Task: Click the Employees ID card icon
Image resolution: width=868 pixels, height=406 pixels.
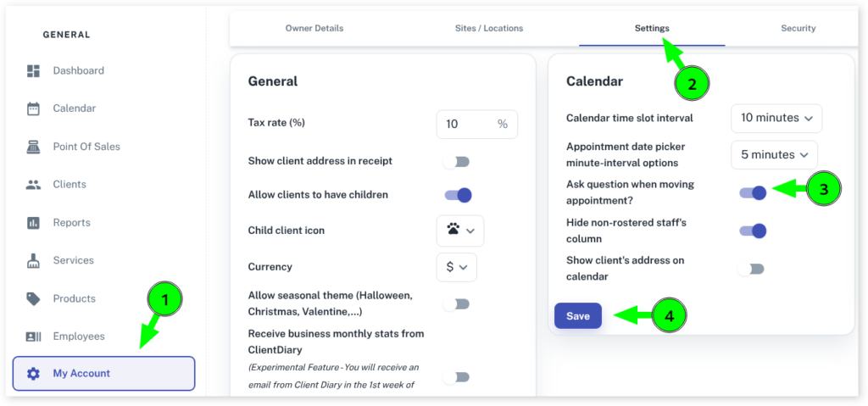Action: [x=33, y=336]
